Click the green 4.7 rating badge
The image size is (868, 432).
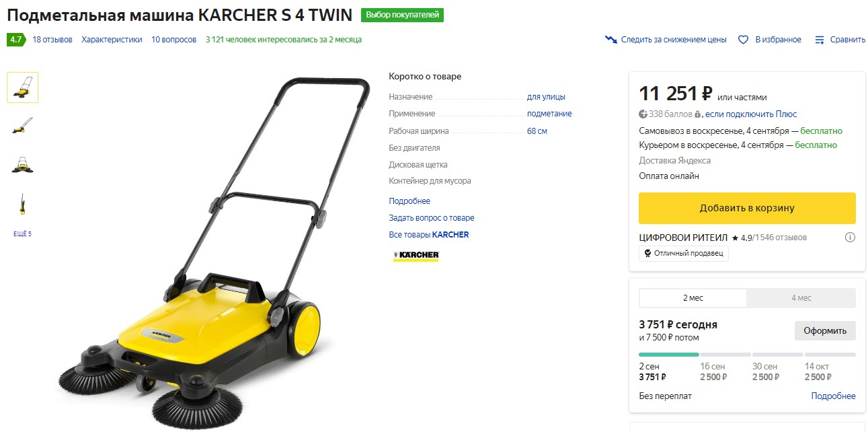click(x=15, y=40)
